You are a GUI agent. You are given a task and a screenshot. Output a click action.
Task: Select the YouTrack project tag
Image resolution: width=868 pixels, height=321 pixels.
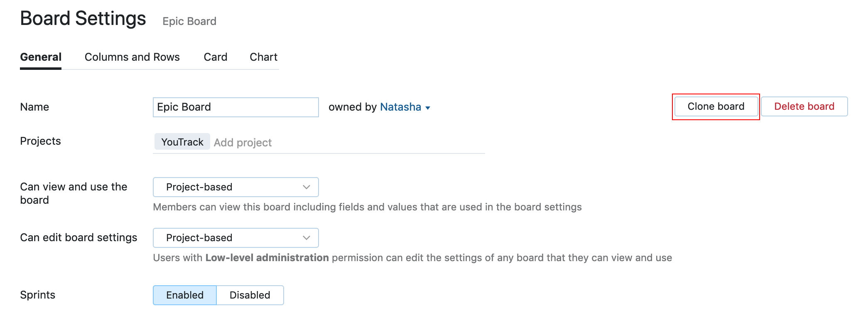pos(182,142)
